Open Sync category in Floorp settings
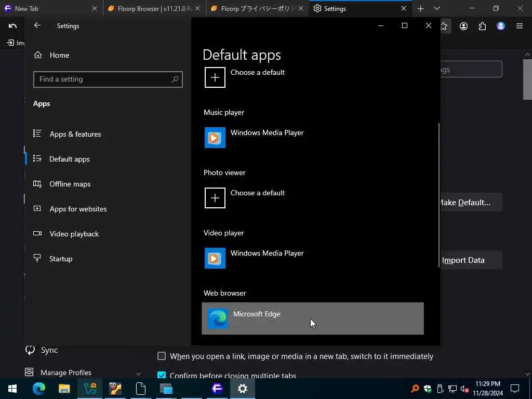Image resolution: width=532 pixels, height=399 pixels. [42, 350]
